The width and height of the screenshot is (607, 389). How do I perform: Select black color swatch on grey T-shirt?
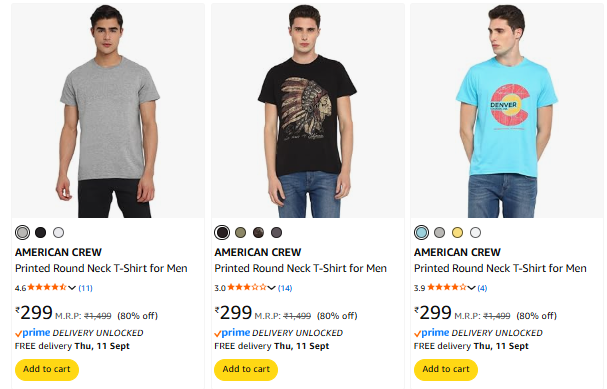coord(41,232)
